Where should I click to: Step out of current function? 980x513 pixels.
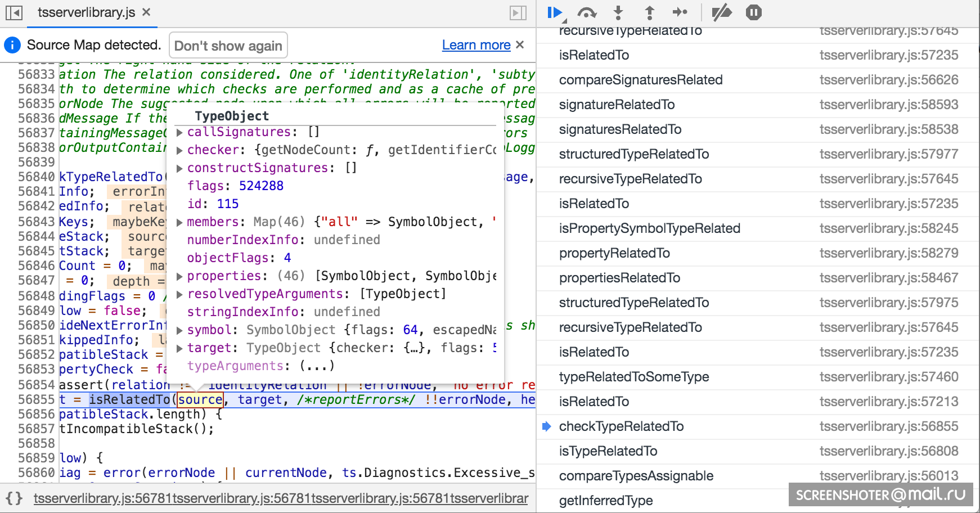tap(649, 12)
